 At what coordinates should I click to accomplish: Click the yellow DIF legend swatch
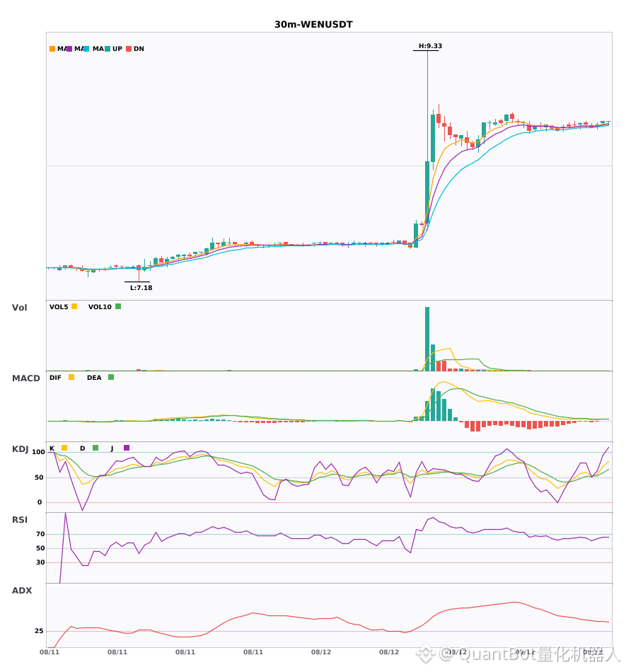[x=71, y=377]
